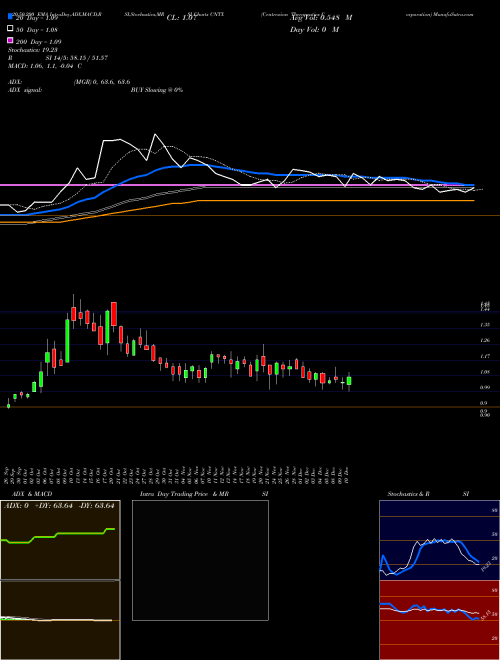This screenshot has height=660, width=500.
Task: Click the navy Stochastics chart panel
Action: [439, 540]
